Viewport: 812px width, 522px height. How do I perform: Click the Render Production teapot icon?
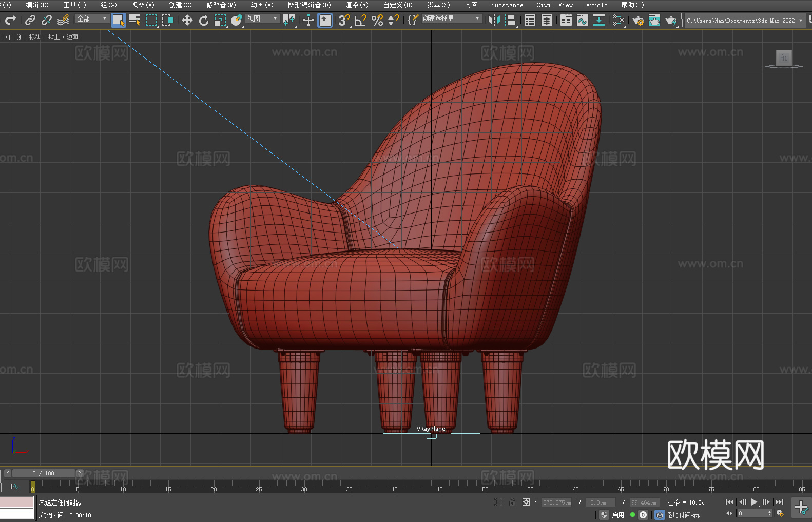[671, 20]
